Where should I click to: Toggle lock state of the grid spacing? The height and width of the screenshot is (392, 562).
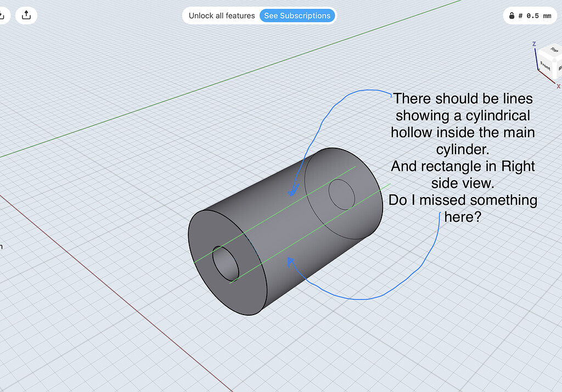click(512, 15)
